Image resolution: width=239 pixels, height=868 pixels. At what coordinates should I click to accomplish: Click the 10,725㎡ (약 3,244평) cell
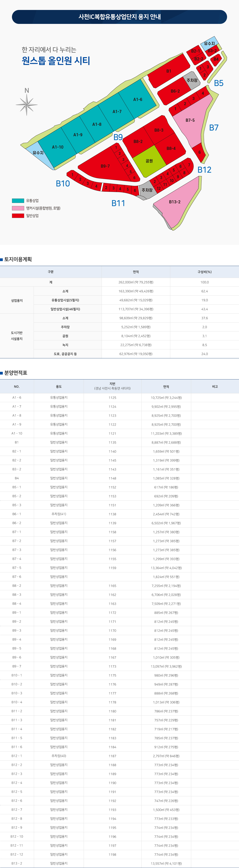[x=166, y=398]
